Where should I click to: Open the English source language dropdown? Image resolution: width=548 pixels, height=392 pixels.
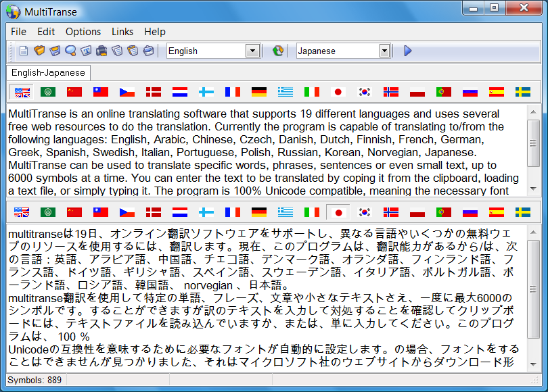tap(252, 51)
